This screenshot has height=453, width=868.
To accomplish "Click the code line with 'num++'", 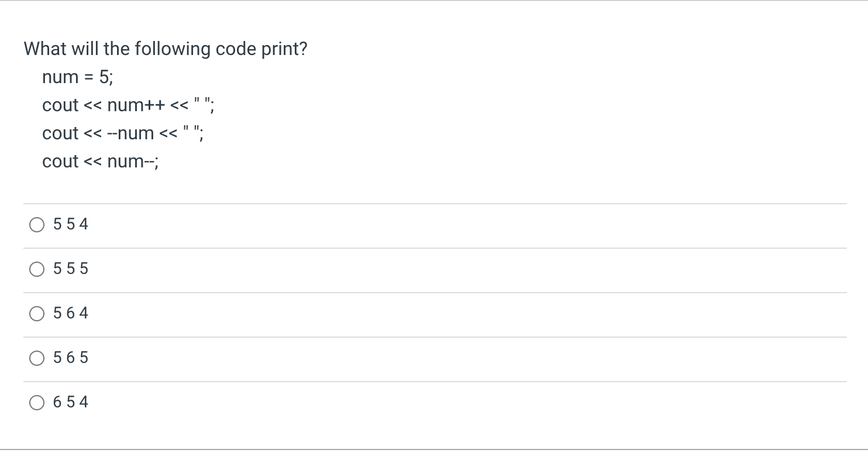I will (128, 105).
